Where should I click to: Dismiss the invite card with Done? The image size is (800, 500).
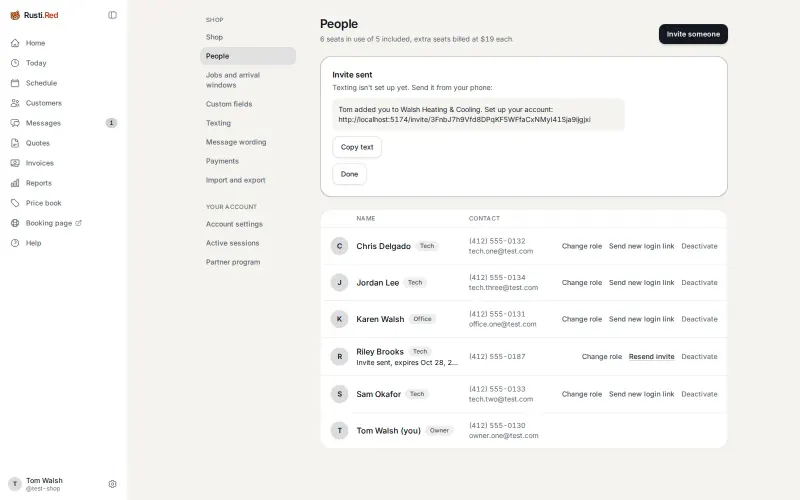click(x=349, y=174)
